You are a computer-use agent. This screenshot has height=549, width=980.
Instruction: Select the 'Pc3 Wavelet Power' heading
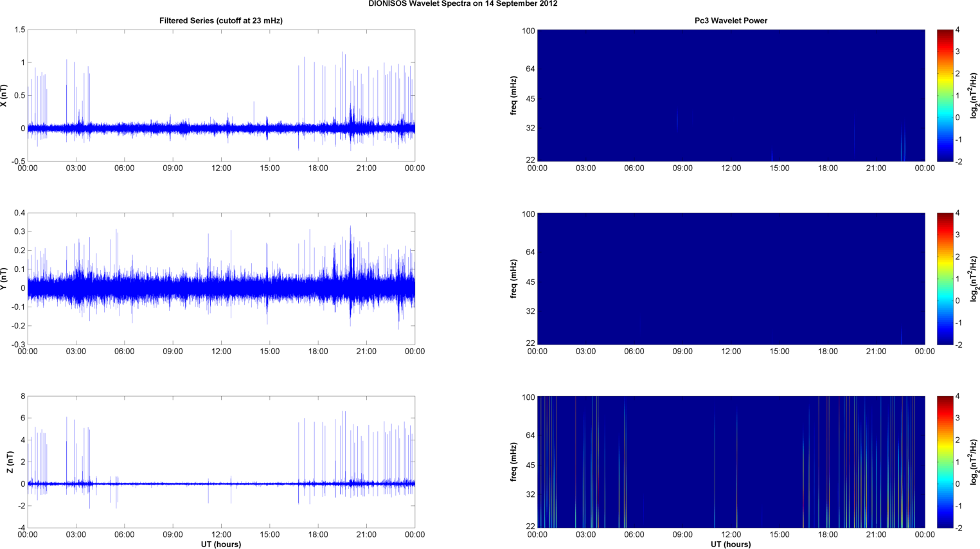point(731,21)
